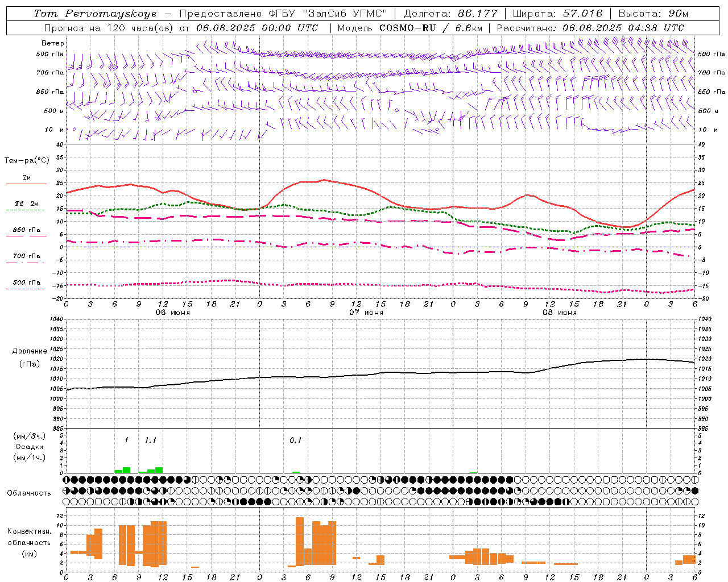Click the '(гПа)' unit under Давление
Image resolution: width=728 pixels, height=582 pixels.
coord(30,364)
